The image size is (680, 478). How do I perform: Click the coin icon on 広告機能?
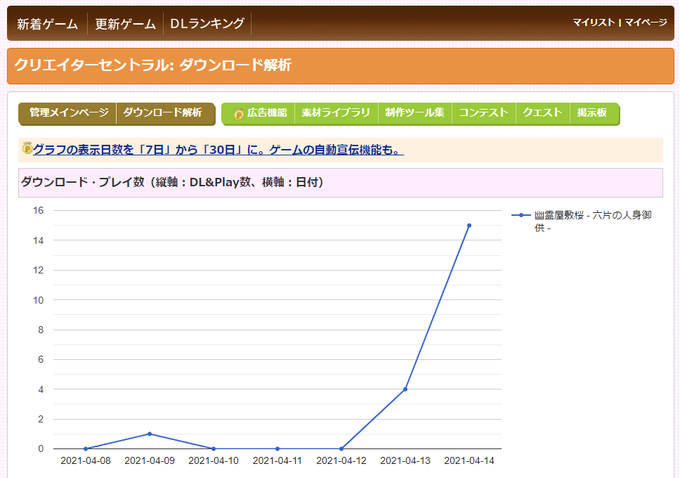[239, 114]
